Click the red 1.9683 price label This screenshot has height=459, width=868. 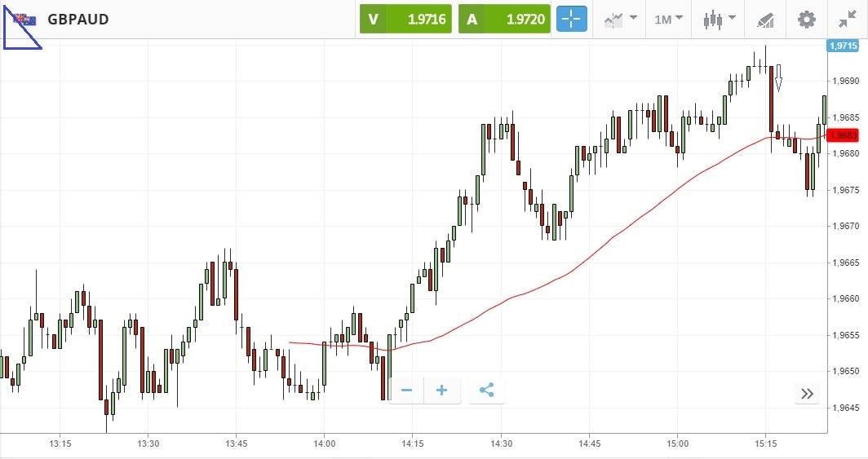841,135
